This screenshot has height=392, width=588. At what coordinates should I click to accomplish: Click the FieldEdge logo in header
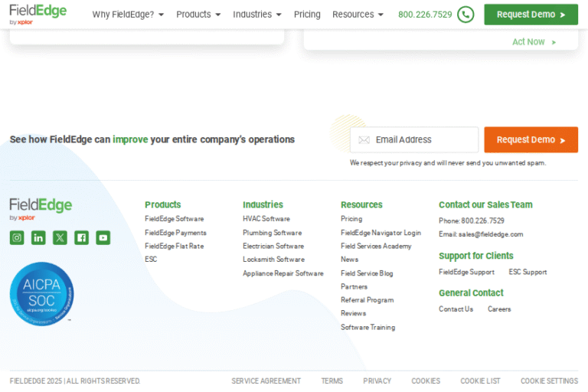[x=38, y=14]
